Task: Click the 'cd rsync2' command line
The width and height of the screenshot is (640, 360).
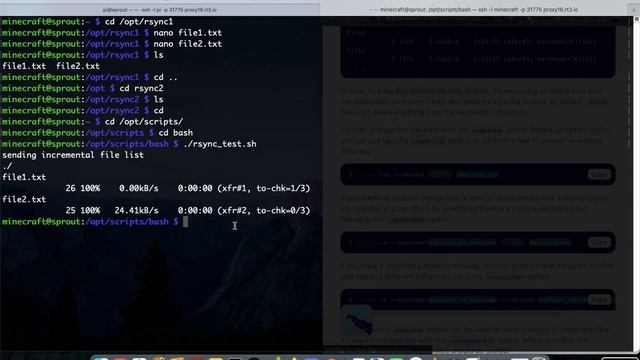Action: (141, 88)
